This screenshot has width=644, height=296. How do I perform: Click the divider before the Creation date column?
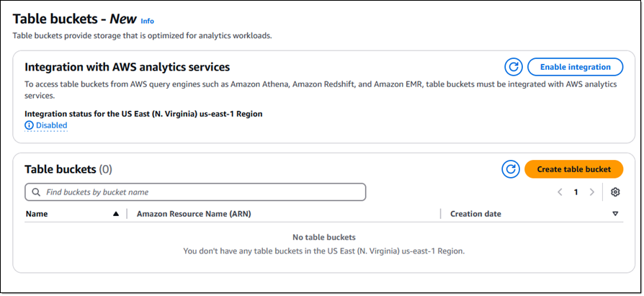(440, 214)
